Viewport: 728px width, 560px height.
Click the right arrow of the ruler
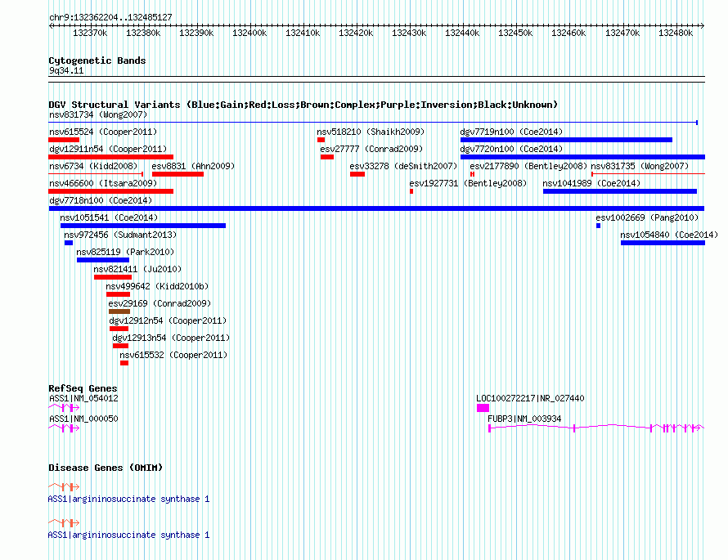click(703, 25)
